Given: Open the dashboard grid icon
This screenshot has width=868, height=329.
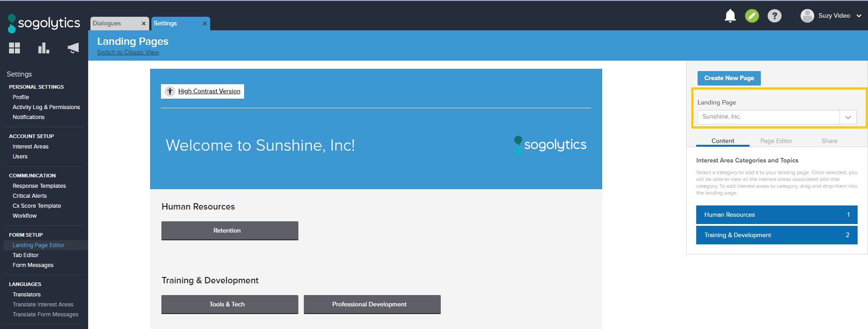Looking at the screenshot, I should (x=14, y=48).
